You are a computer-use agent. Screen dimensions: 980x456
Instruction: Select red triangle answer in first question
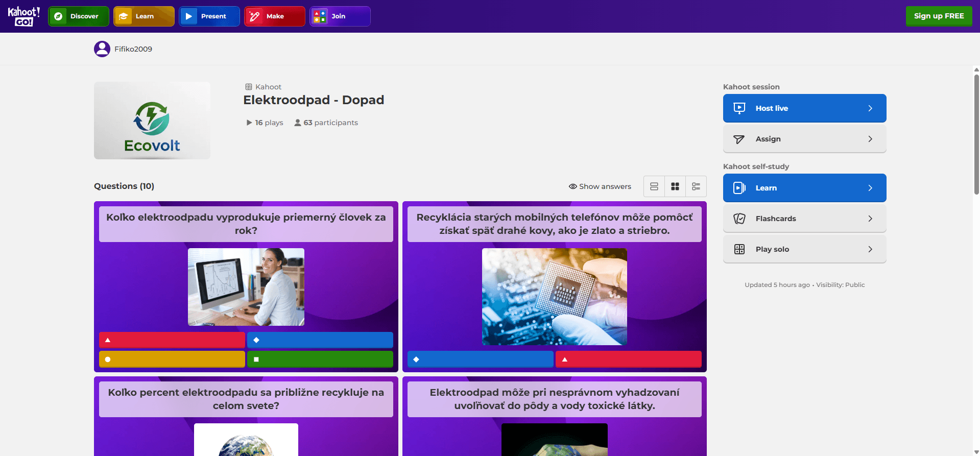click(x=172, y=340)
